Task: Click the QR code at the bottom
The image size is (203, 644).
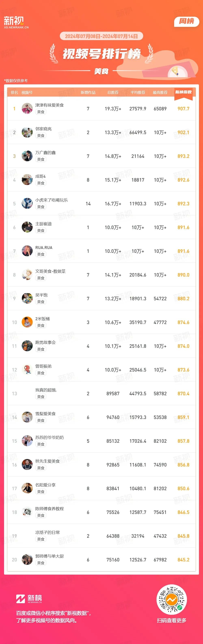Action: [x=172, y=600]
